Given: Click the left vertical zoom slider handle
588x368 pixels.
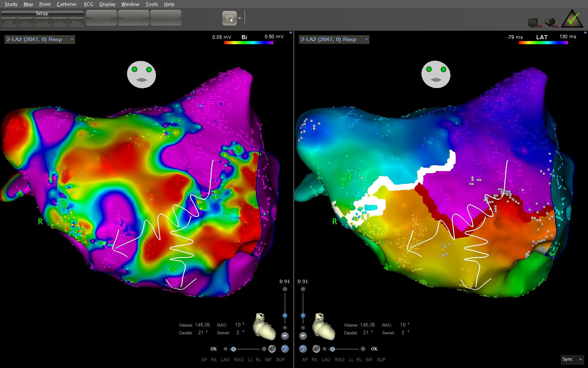Looking at the screenshot, I should tap(285, 315).
